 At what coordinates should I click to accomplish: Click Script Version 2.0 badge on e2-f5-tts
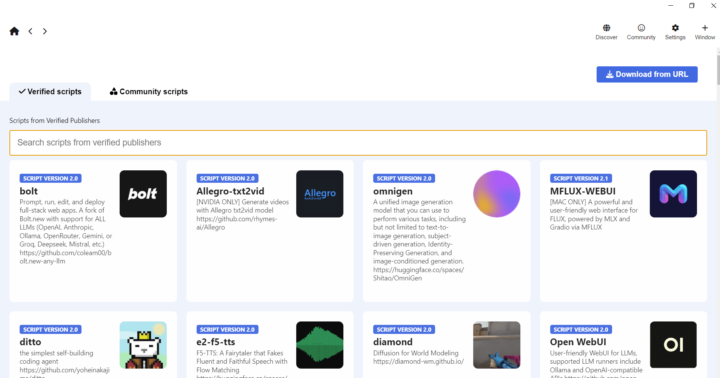click(227, 329)
